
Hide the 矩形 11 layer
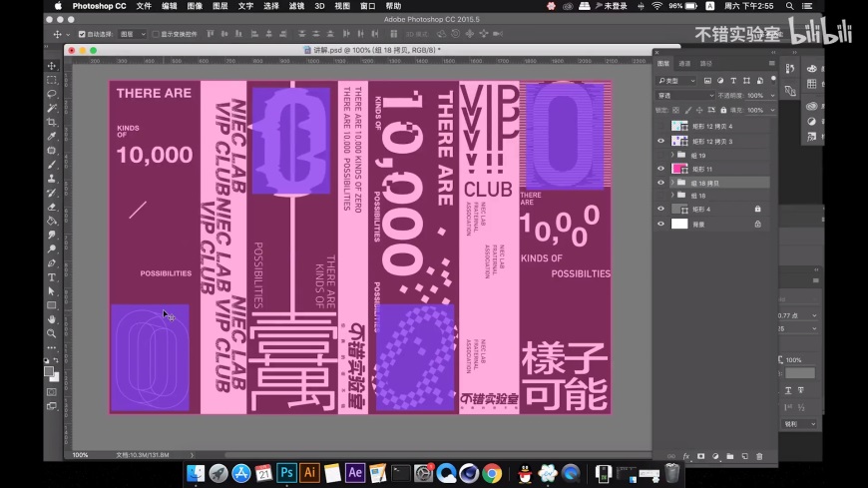click(660, 169)
